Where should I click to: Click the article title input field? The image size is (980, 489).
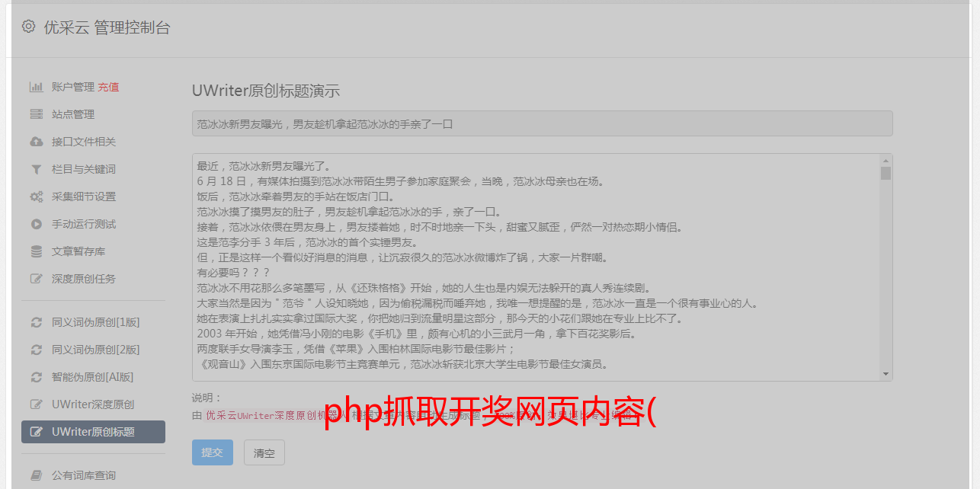[x=542, y=123]
